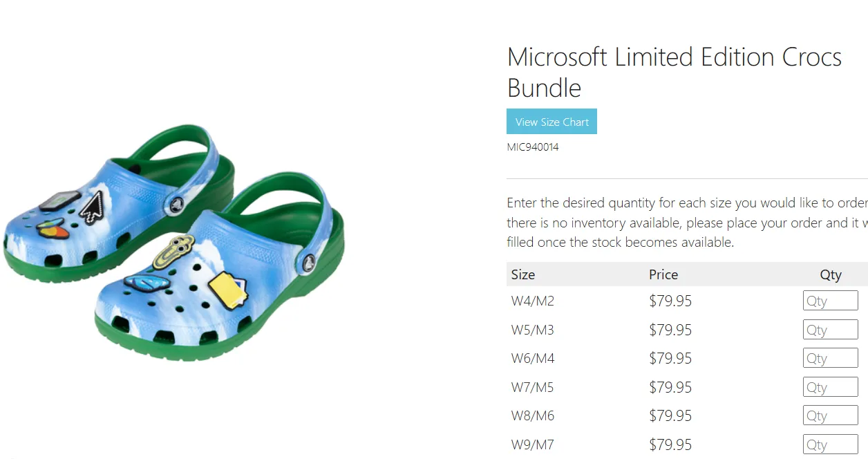
Task: Click the Microsoft Limited Edition Crocs Bundle title
Action: click(x=674, y=72)
